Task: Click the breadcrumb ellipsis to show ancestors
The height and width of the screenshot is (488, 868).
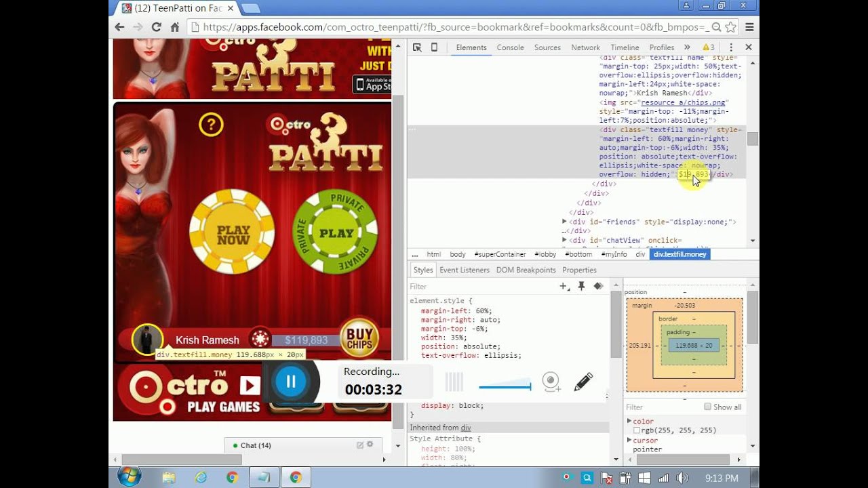Action: coord(414,254)
